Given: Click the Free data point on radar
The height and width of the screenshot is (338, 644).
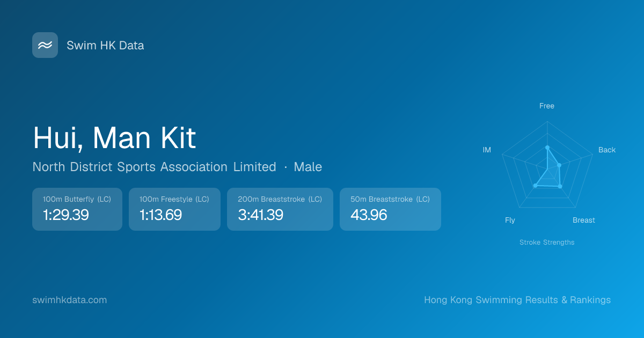Looking at the screenshot, I should click(547, 147).
